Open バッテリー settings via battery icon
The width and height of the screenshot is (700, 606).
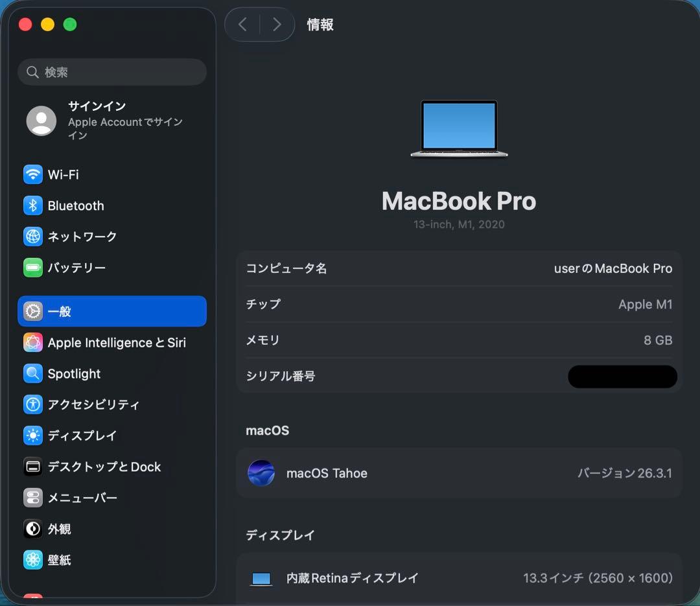[32, 268]
